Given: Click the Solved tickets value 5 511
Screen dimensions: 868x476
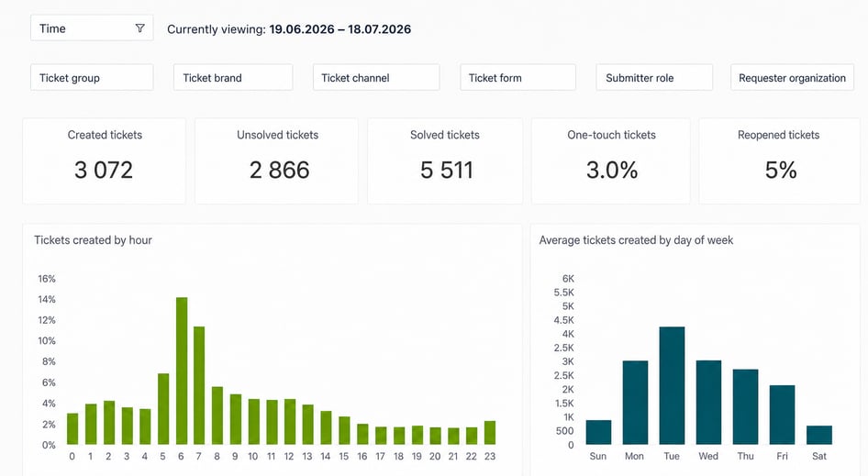Looking at the screenshot, I should click(446, 170).
